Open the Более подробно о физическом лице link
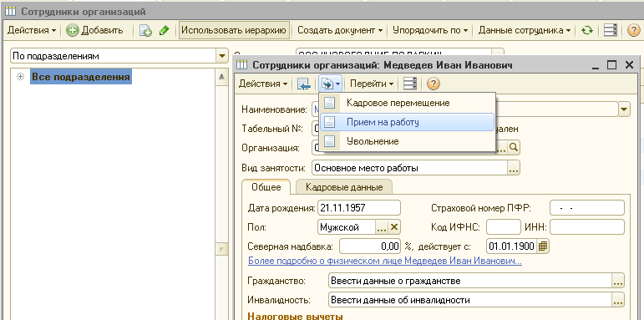The width and height of the screenshot is (644, 320). tap(385, 261)
